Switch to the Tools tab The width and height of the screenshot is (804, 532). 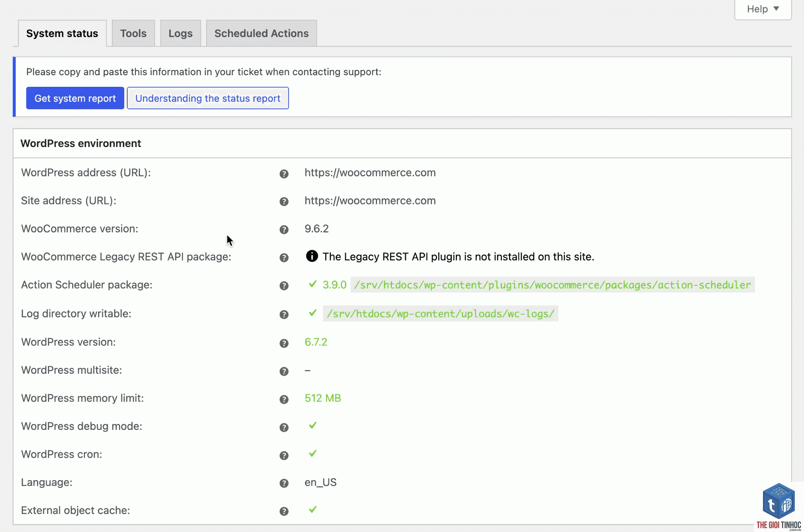coord(133,33)
